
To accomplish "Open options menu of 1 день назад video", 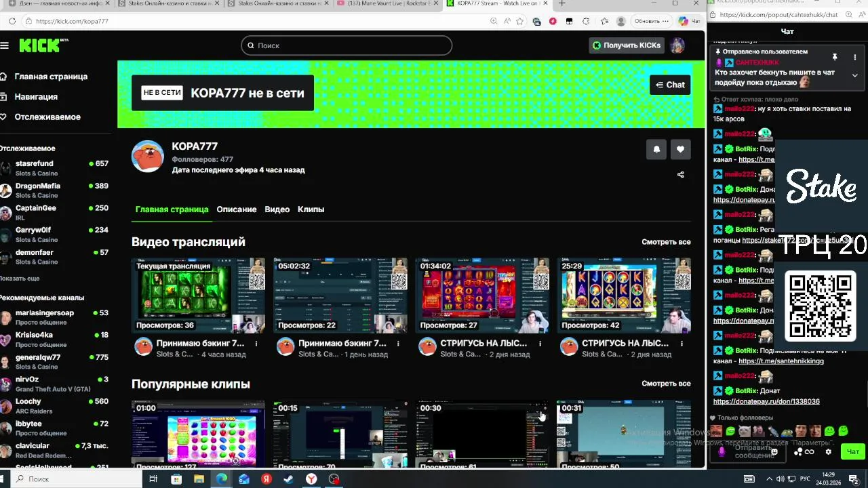I will 398,344.
